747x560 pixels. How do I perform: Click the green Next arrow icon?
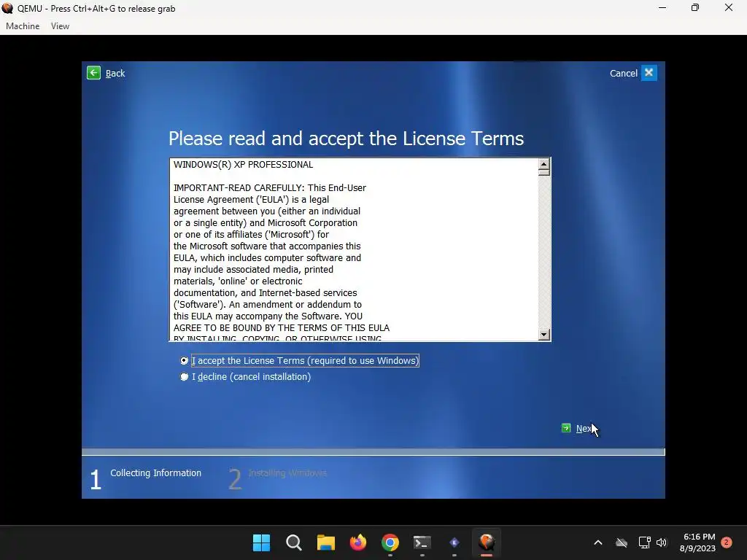[566, 428]
